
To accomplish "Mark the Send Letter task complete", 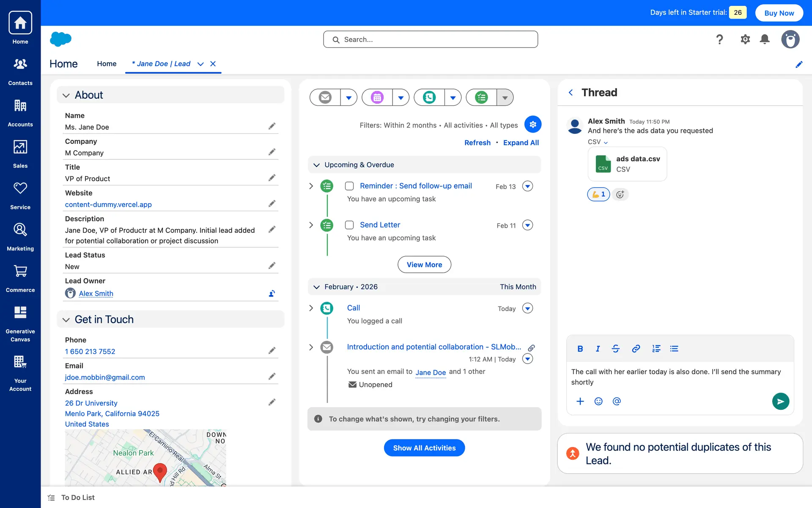I will point(349,225).
